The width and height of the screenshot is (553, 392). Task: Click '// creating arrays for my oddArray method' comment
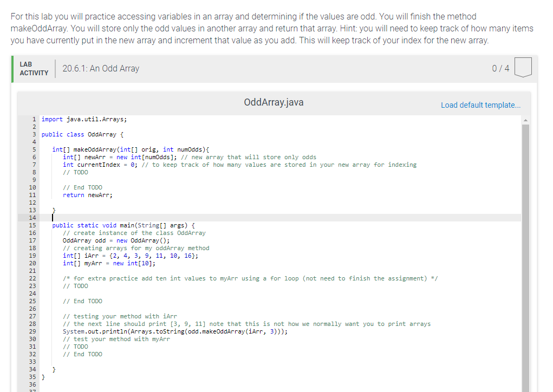point(136,248)
